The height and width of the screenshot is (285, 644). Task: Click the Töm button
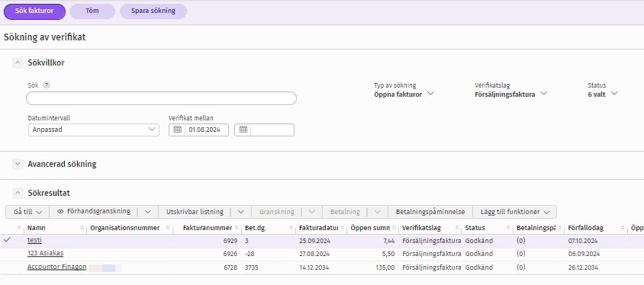tap(92, 11)
